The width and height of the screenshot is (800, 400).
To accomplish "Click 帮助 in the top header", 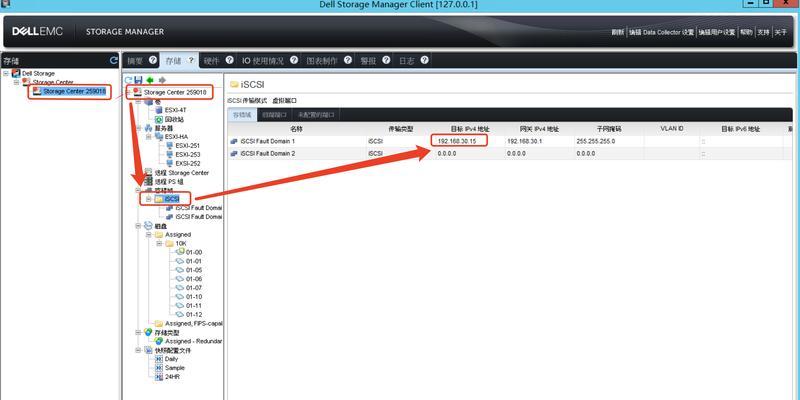I will tap(746, 32).
